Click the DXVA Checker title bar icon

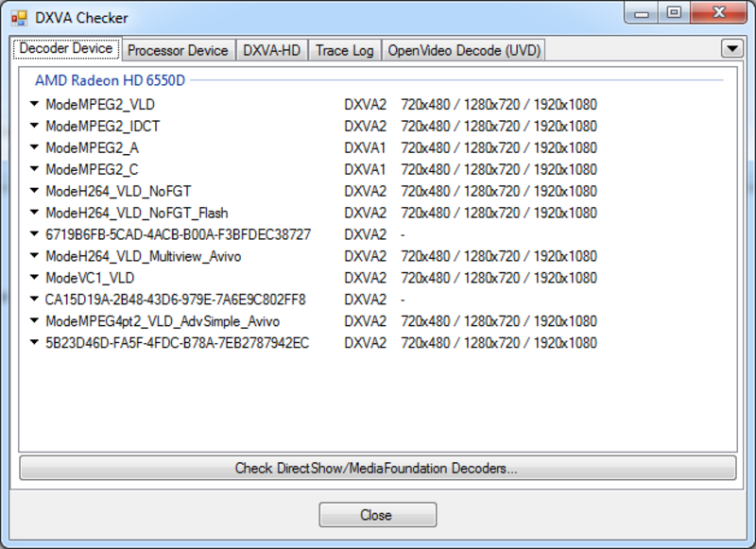pos(19,18)
